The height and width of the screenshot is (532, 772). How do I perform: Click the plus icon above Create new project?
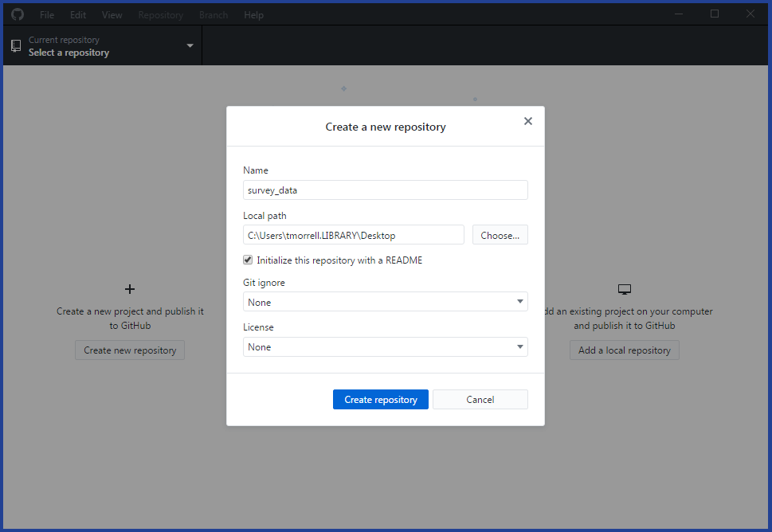(130, 289)
